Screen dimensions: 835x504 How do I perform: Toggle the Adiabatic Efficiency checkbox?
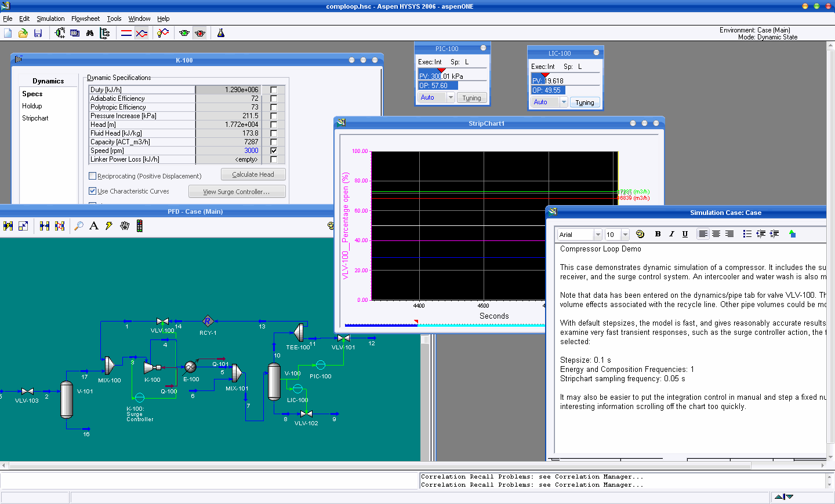(274, 98)
